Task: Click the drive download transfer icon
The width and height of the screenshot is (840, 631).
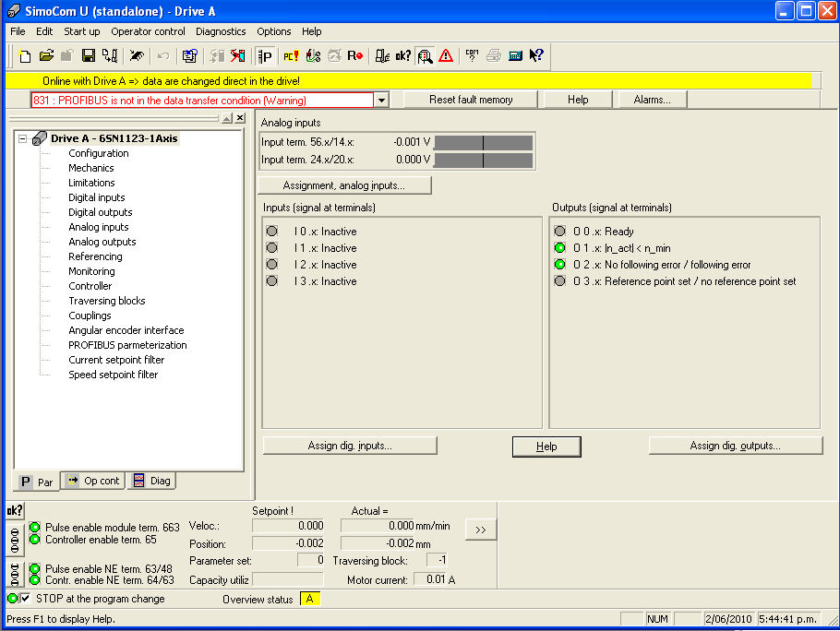Action: [x=111, y=55]
